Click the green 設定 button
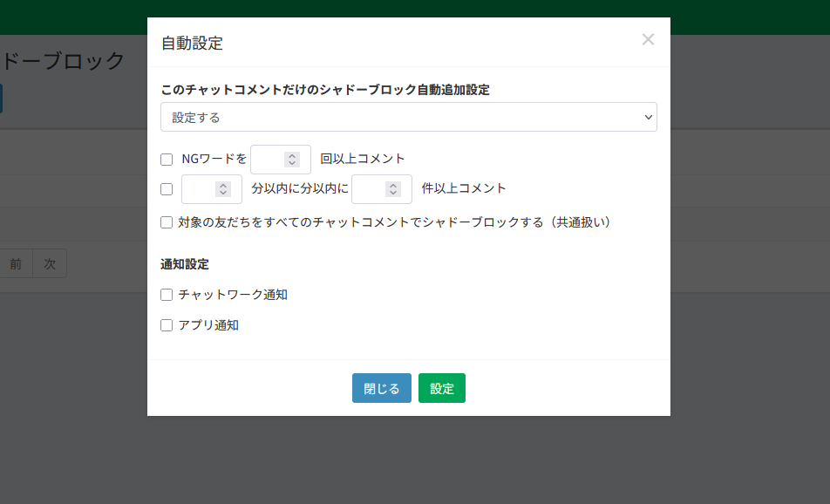Screen dimensions: 830x504 (442, 388)
